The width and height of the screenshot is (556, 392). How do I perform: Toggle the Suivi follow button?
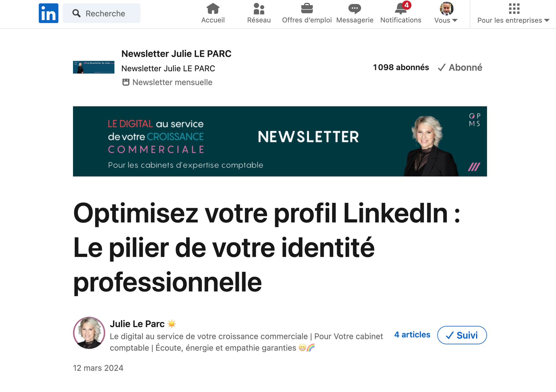point(462,335)
